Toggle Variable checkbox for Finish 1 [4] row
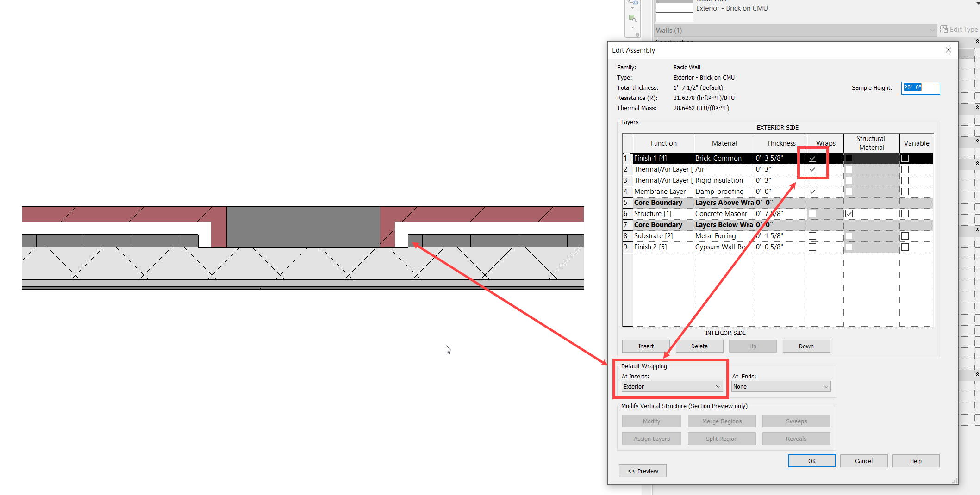 coord(905,158)
